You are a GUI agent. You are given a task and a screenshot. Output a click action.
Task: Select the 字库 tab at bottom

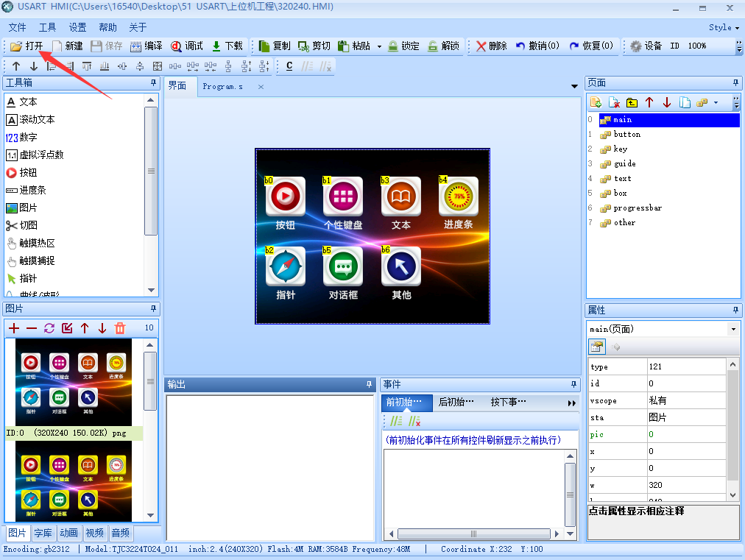click(43, 533)
